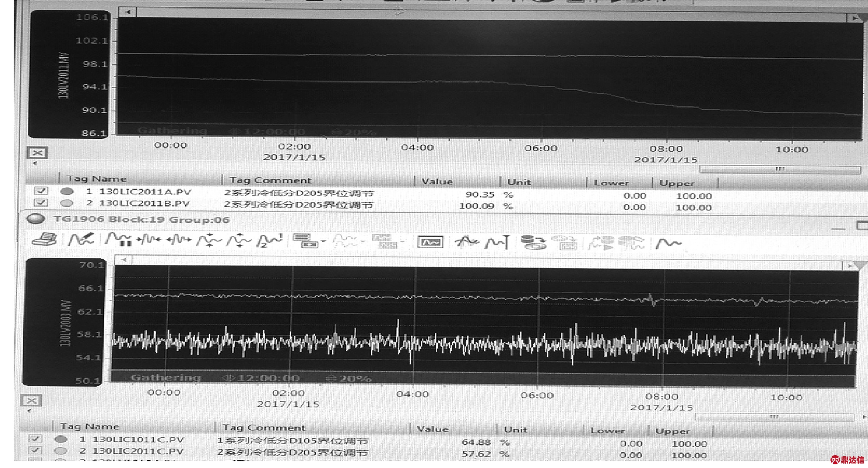Toggle the checkbox for 130LIC2011A.PV
The width and height of the screenshot is (868, 468).
(41, 191)
